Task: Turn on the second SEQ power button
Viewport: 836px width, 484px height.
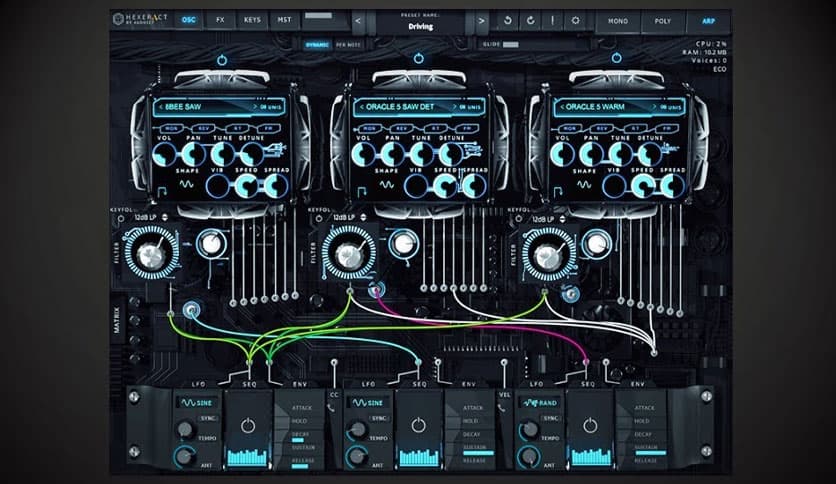Action: (x=419, y=425)
